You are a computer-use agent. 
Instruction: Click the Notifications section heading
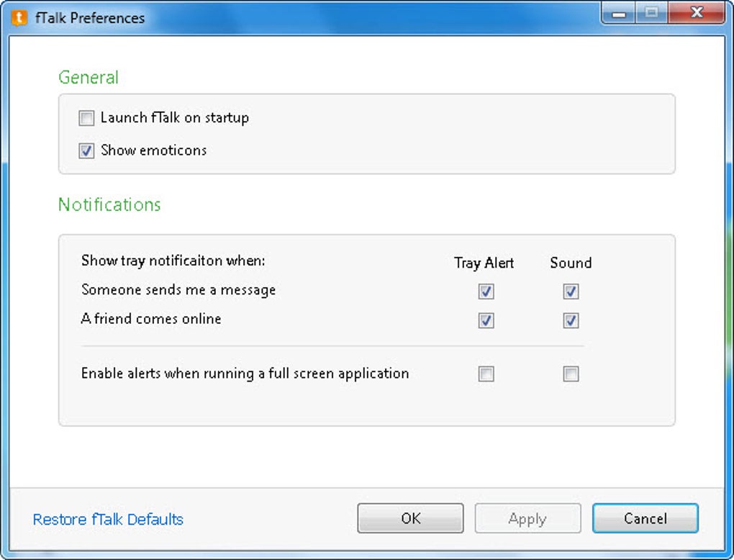[x=109, y=204]
